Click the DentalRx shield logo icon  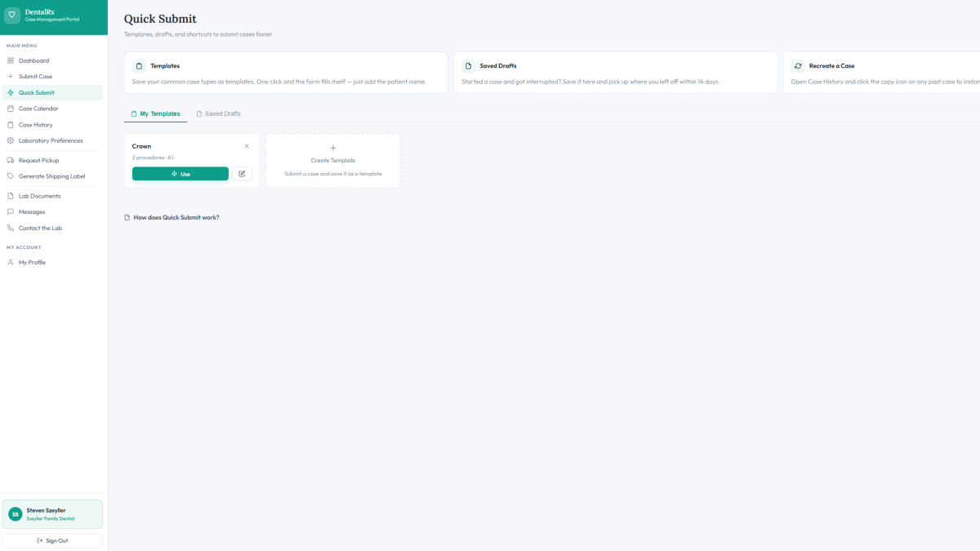tap(12, 16)
